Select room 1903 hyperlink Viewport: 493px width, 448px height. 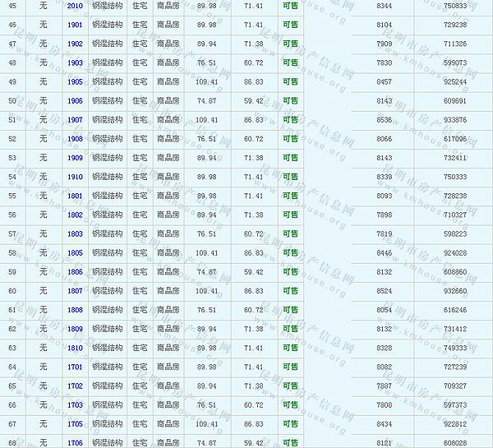[75, 62]
